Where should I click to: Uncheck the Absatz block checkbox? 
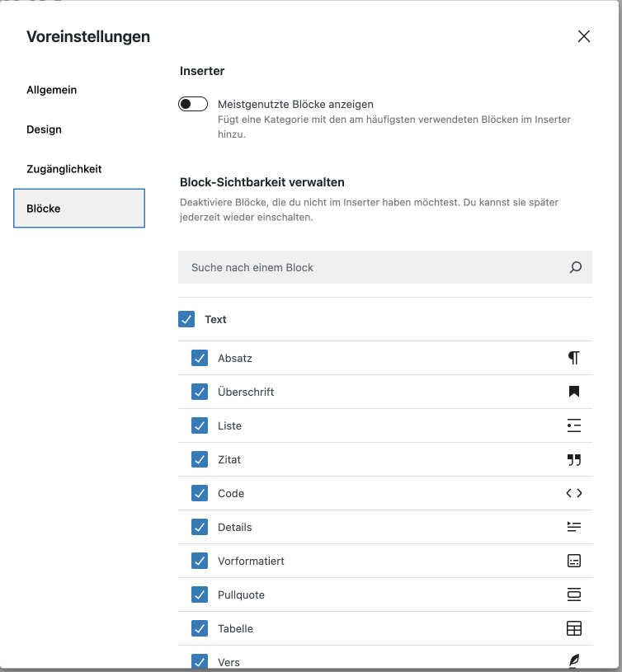pyautogui.click(x=200, y=358)
